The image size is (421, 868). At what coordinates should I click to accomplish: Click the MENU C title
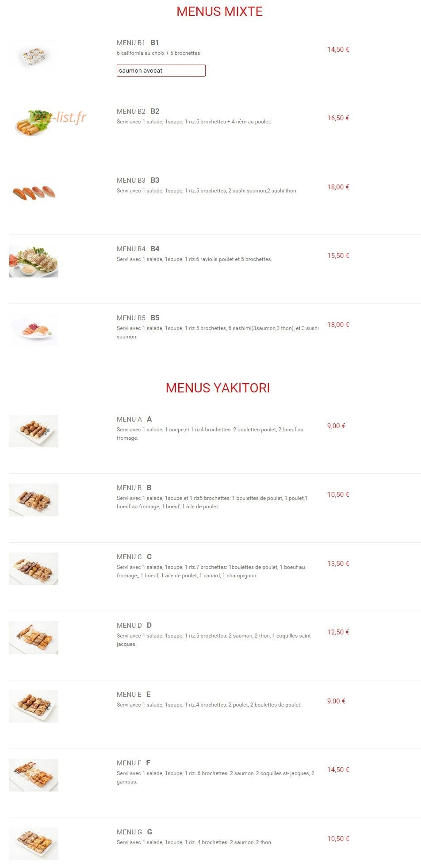pyautogui.click(x=134, y=557)
